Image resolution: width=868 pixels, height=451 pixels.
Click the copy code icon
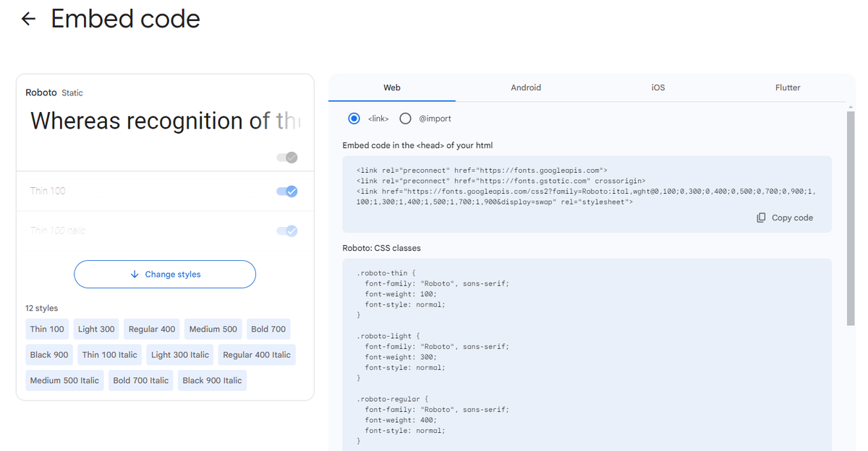click(x=761, y=218)
